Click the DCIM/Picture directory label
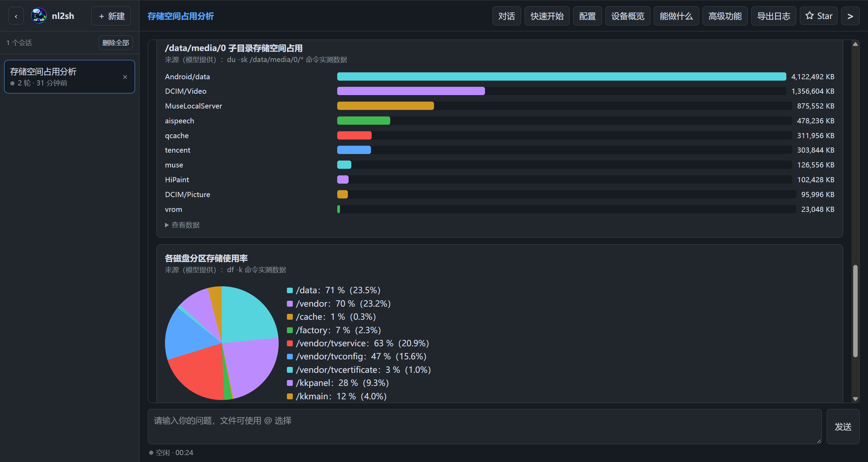 click(187, 195)
